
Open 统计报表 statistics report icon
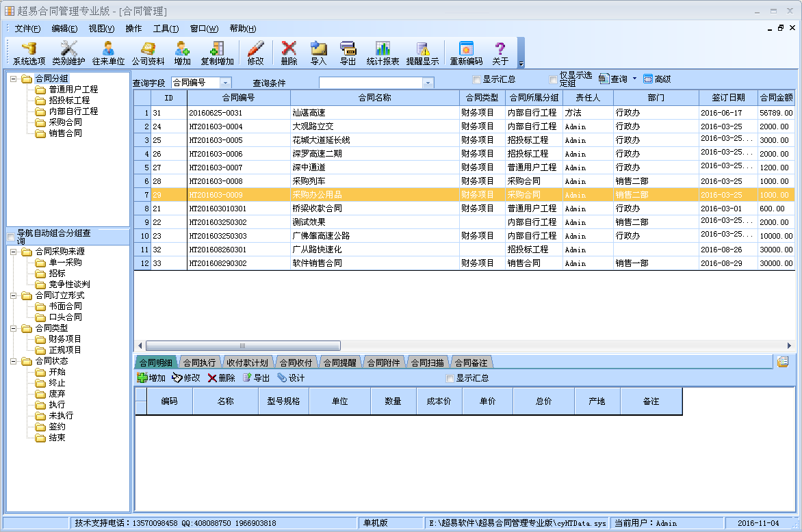383,53
